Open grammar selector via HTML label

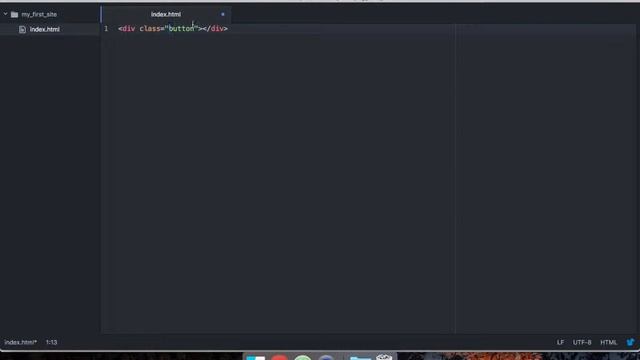[x=609, y=342]
